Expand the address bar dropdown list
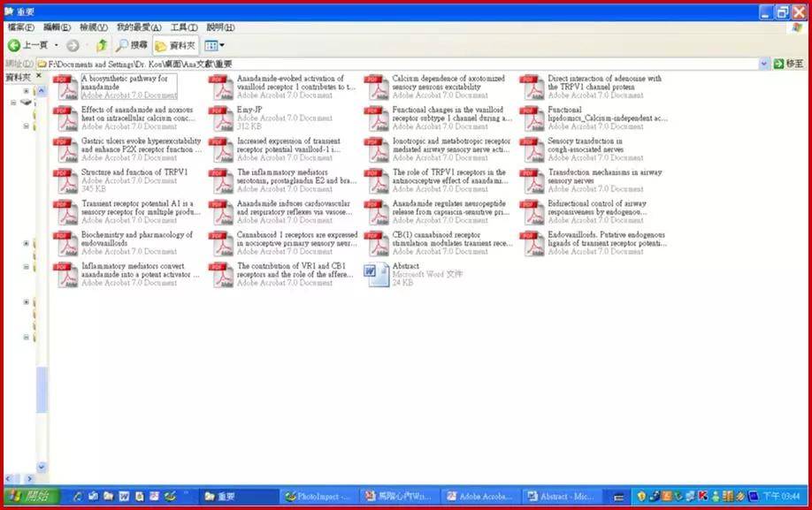The width and height of the screenshot is (812, 510). (764, 64)
